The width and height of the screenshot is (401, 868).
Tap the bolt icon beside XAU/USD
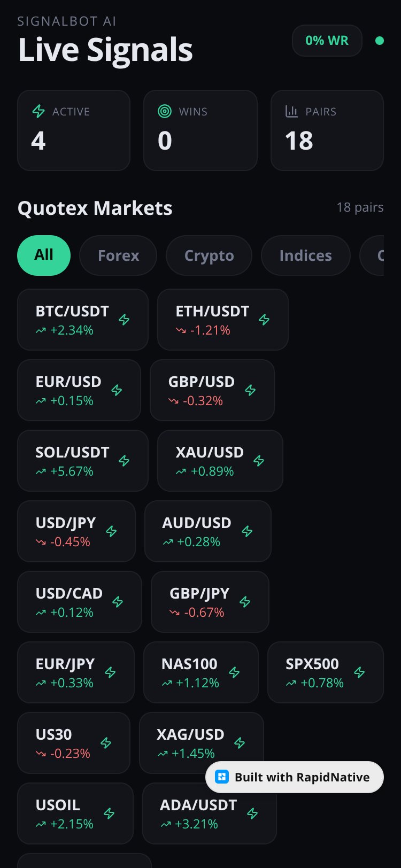(x=259, y=461)
